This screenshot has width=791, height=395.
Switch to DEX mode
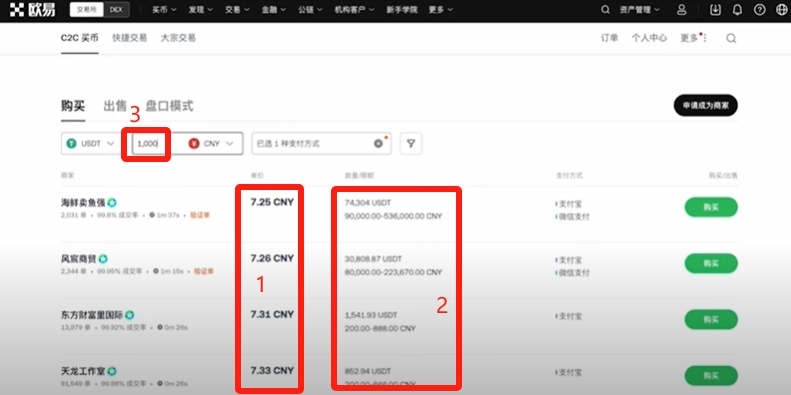point(116,10)
